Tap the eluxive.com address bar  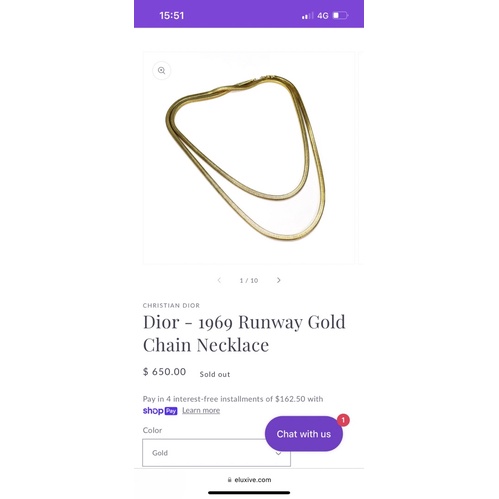click(249, 480)
